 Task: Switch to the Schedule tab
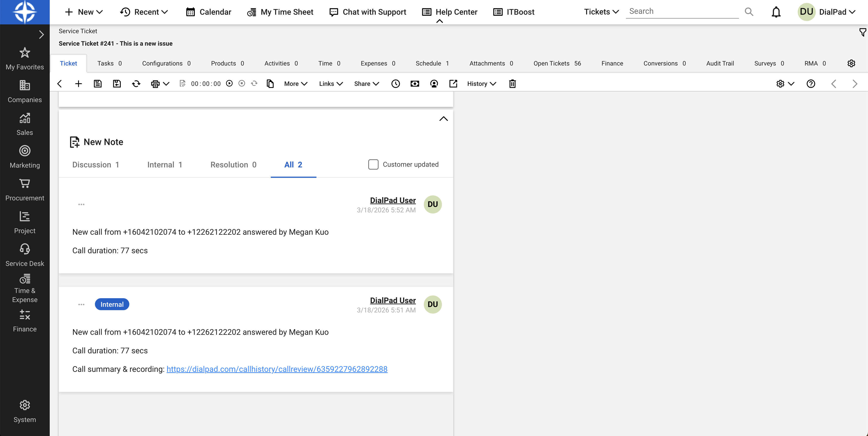[x=432, y=63]
